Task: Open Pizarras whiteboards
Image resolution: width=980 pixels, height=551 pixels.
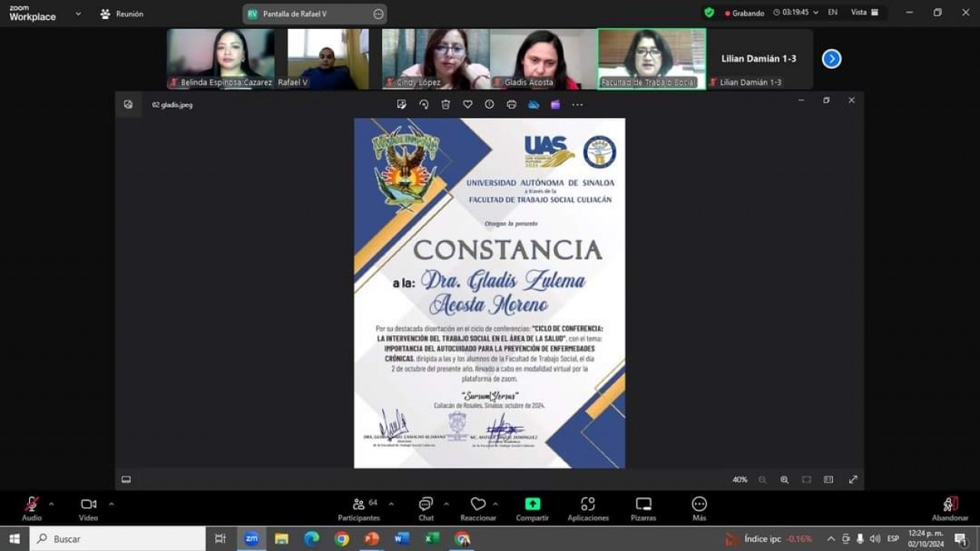Action: point(643,507)
